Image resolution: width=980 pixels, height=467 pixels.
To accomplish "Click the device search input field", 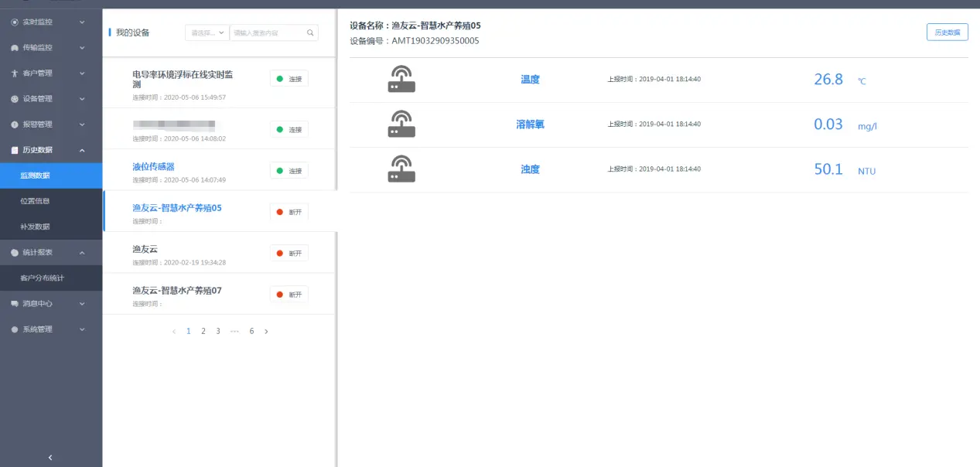I will click(x=268, y=33).
